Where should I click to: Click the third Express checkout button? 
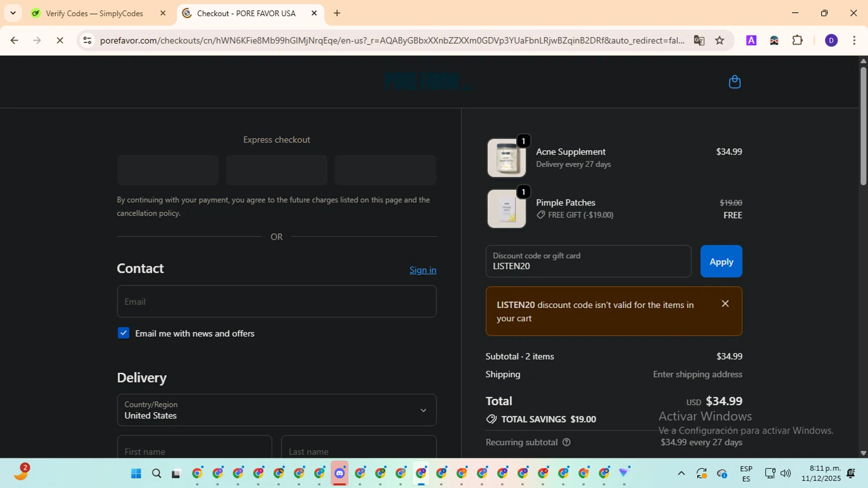[385, 170]
